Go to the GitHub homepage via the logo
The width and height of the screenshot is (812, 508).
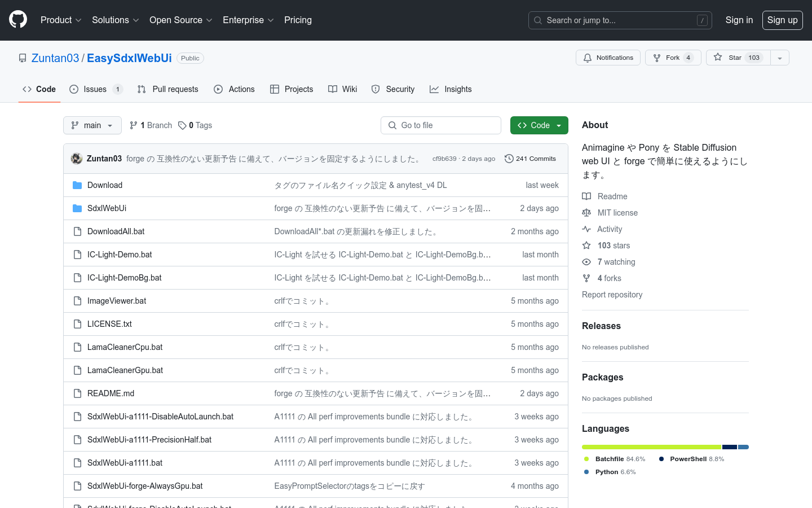tap(18, 20)
